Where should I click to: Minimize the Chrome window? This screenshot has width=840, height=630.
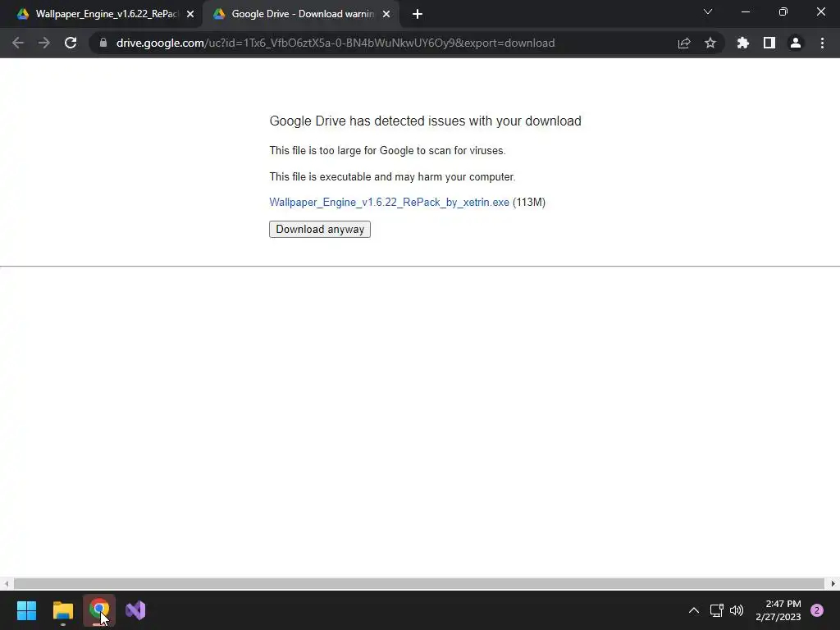745,11
